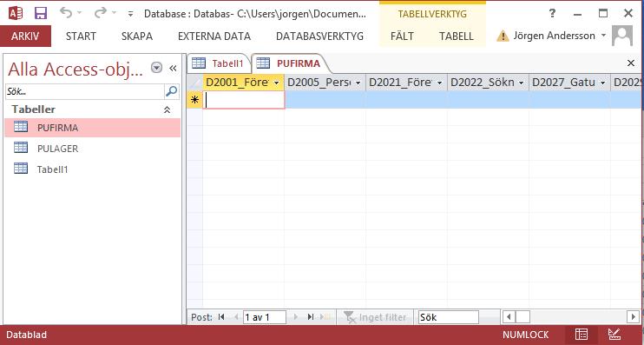Image resolution: width=644 pixels, height=345 pixels.
Task: Click the Redo arrow icon
Action: tap(101, 12)
